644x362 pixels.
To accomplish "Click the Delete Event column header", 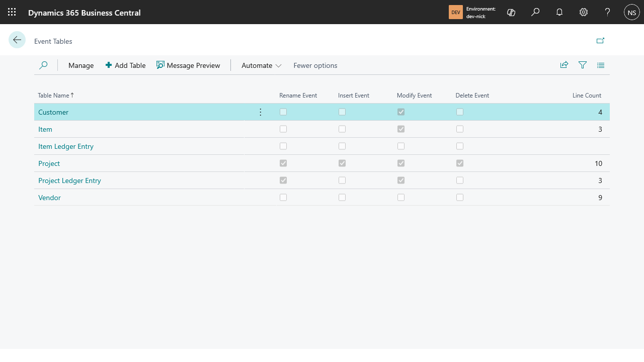I will click(472, 96).
